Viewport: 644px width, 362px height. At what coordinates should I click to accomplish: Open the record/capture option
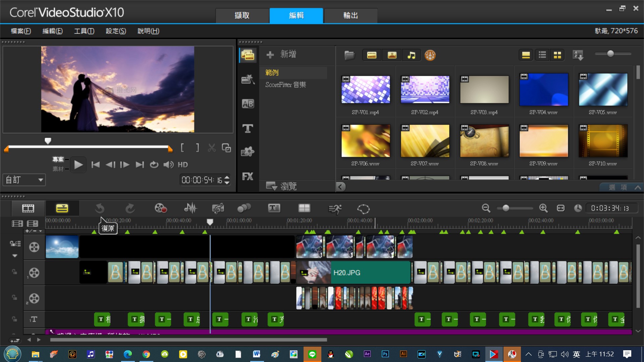[161, 208]
